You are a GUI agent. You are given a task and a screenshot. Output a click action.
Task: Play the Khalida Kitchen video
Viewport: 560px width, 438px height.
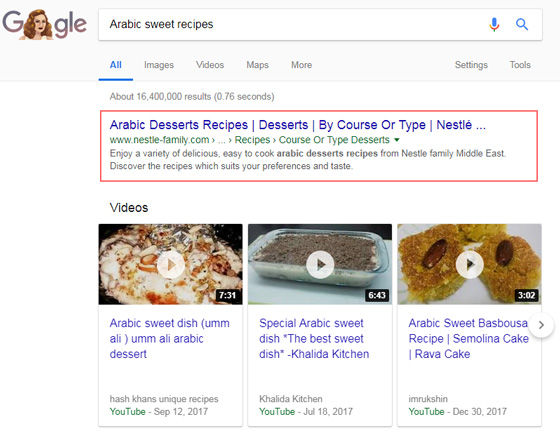pyautogui.click(x=320, y=265)
